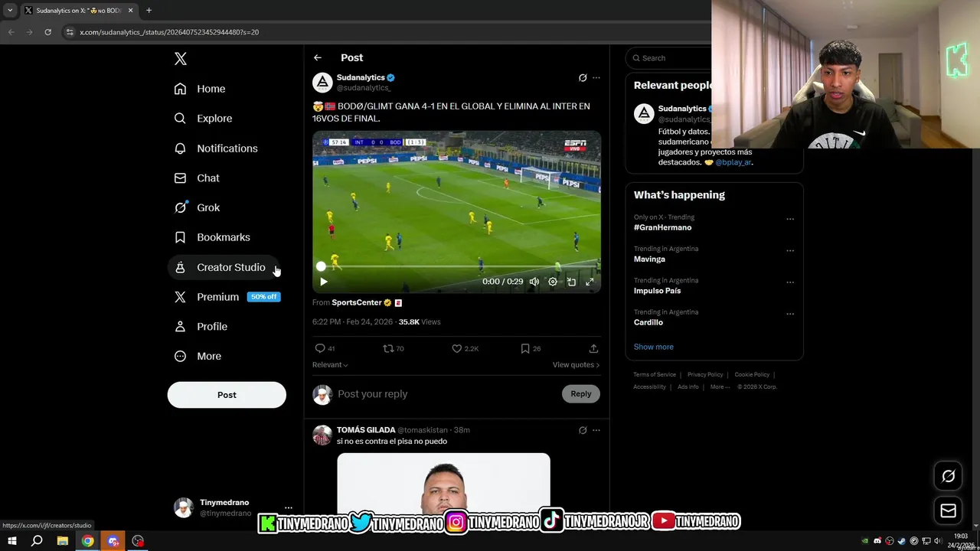The height and width of the screenshot is (551, 980).
Task: Open the three-dot menu on Tomás Gilada's reply
Action: tap(596, 430)
